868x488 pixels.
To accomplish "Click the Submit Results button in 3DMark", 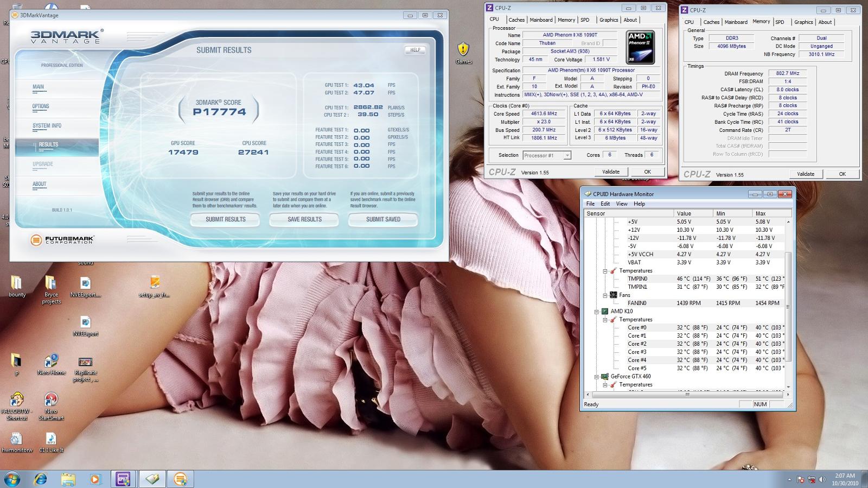I will (x=225, y=219).
